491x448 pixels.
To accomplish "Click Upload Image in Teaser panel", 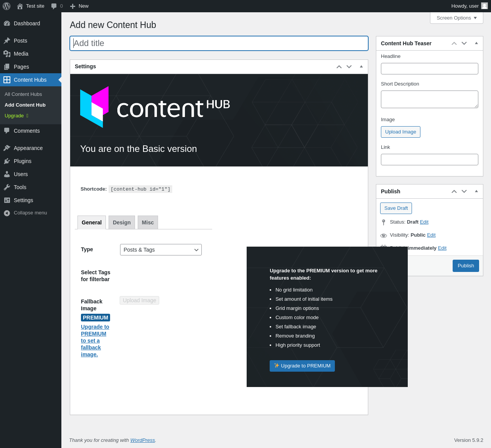I will [400, 132].
